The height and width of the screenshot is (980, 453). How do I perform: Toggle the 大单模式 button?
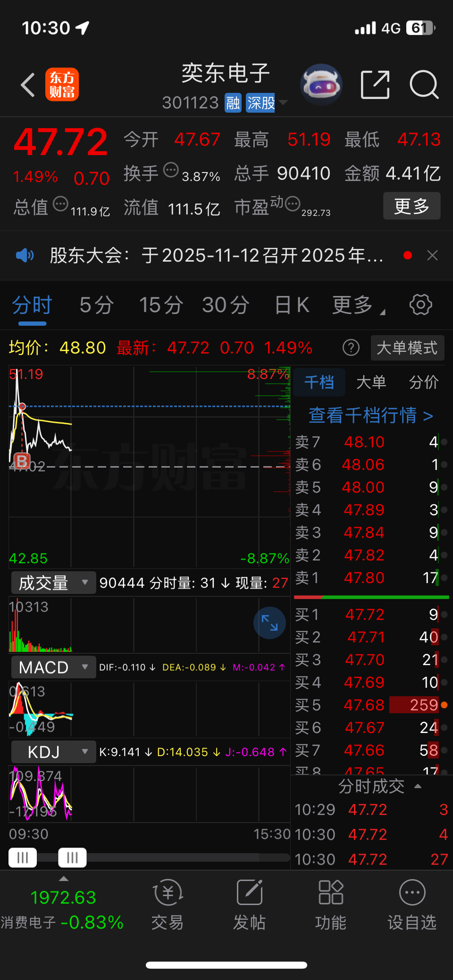point(407,348)
